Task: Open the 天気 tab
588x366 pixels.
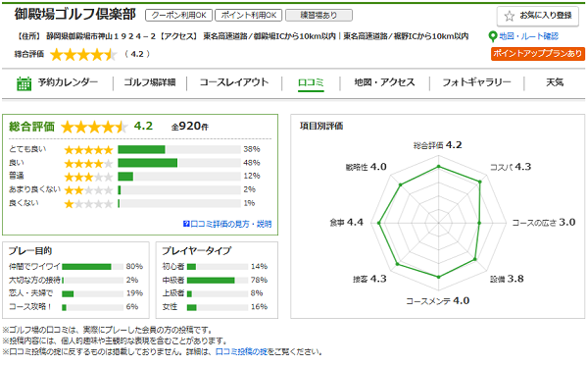Action: 555,82
